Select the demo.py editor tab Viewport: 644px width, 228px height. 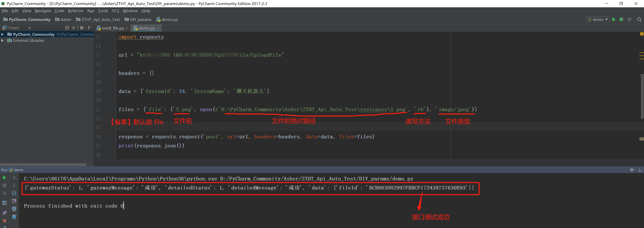tap(147, 28)
